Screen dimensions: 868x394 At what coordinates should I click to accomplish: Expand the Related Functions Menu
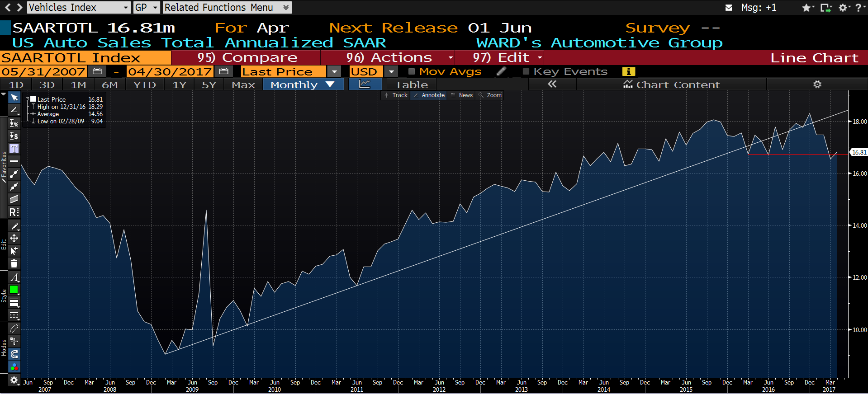(x=227, y=7)
